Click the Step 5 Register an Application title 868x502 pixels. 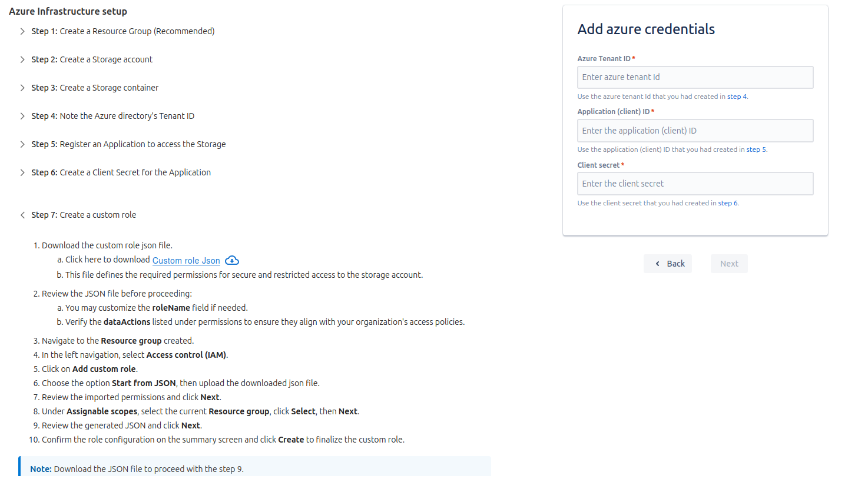(128, 144)
